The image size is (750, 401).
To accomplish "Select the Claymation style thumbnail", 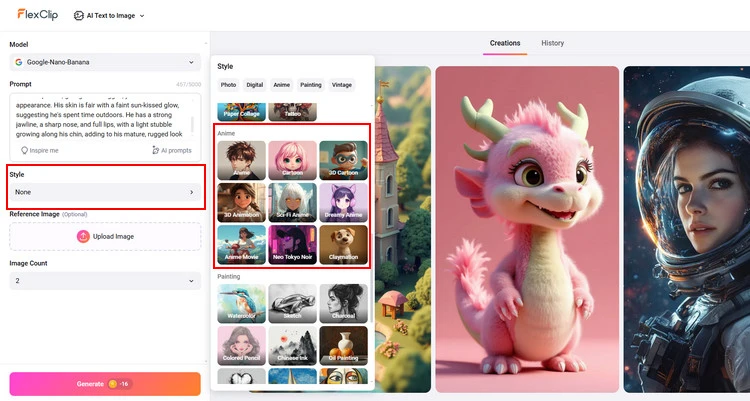I will click(343, 244).
